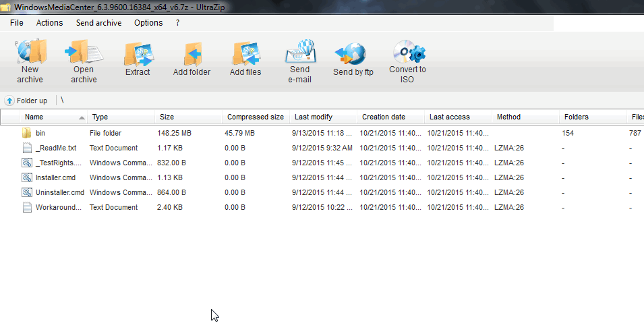Click the File folder type cell

pyautogui.click(x=106, y=133)
